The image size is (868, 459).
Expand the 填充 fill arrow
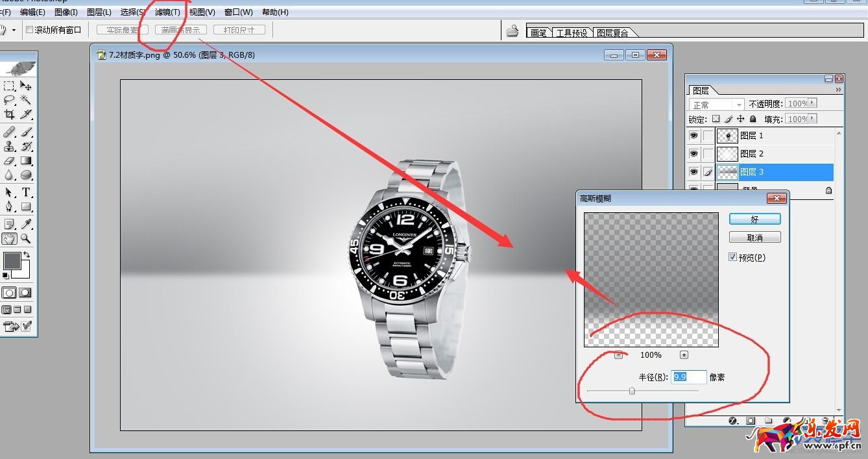pyautogui.click(x=812, y=119)
